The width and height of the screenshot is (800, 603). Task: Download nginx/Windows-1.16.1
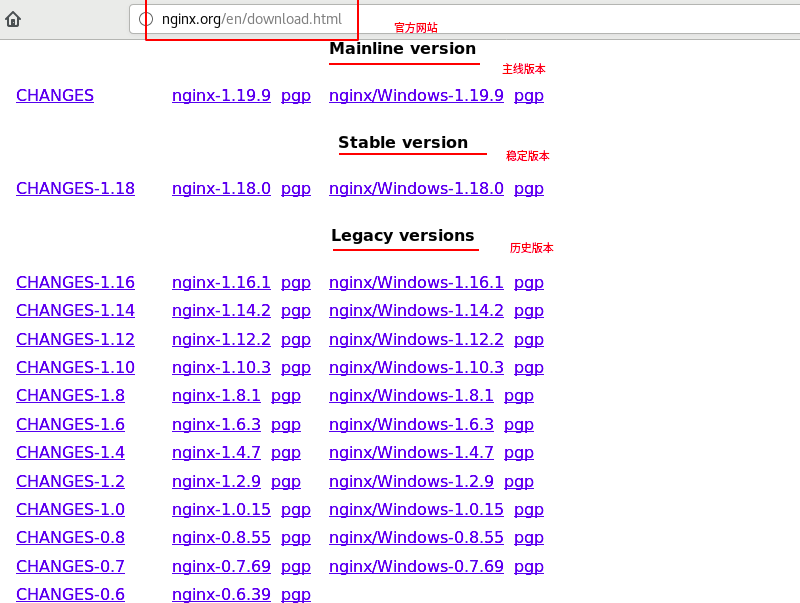416,282
